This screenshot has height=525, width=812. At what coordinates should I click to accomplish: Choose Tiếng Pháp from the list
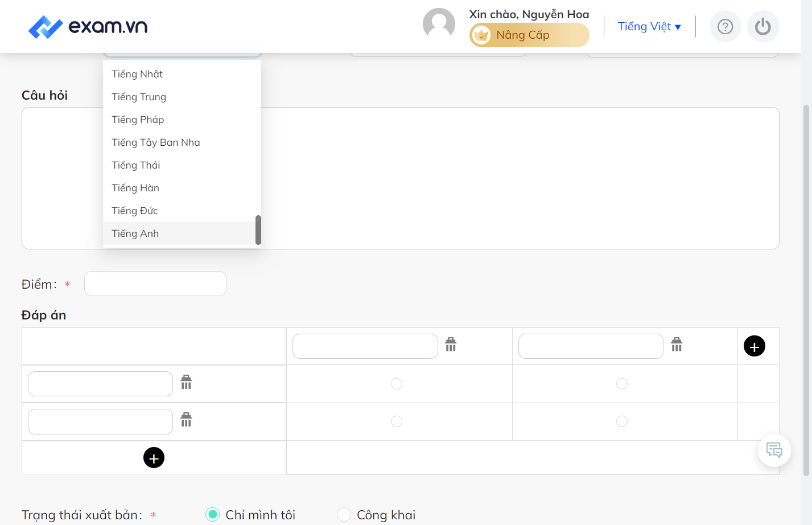(x=182, y=120)
